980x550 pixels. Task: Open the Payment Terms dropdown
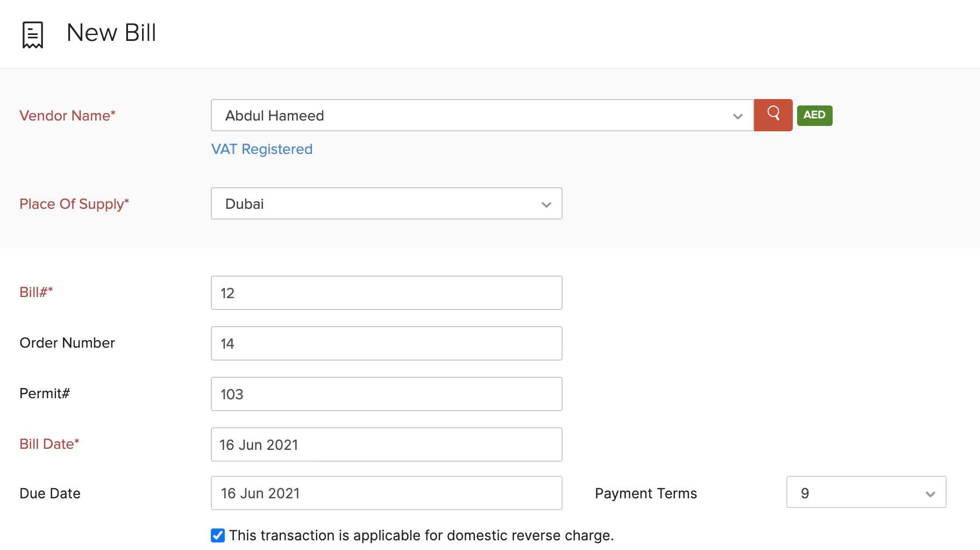pyautogui.click(x=865, y=492)
